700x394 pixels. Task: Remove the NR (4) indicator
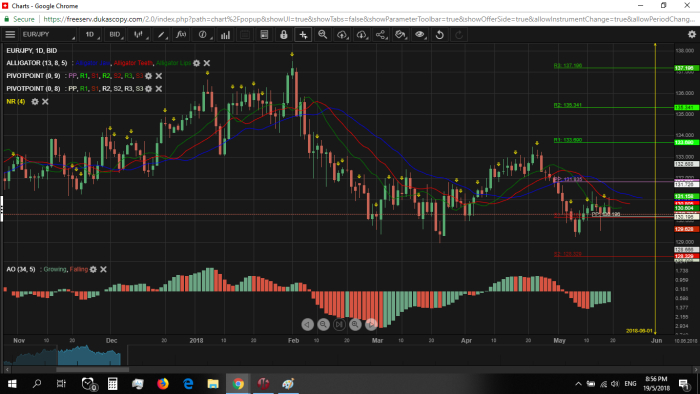tap(45, 102)
